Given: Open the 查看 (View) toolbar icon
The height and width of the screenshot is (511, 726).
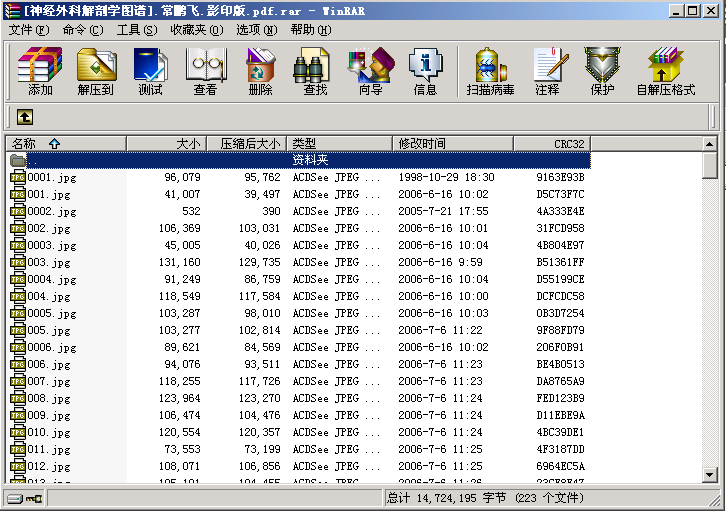Looking at the screenshot, I should (x=205, y=71).
